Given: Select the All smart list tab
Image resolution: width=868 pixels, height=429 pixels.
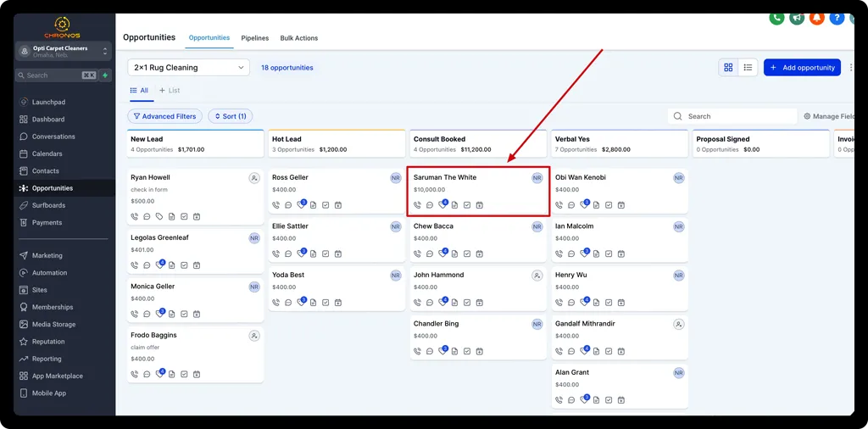Looking at the screenshot, I should pos(140,90).
